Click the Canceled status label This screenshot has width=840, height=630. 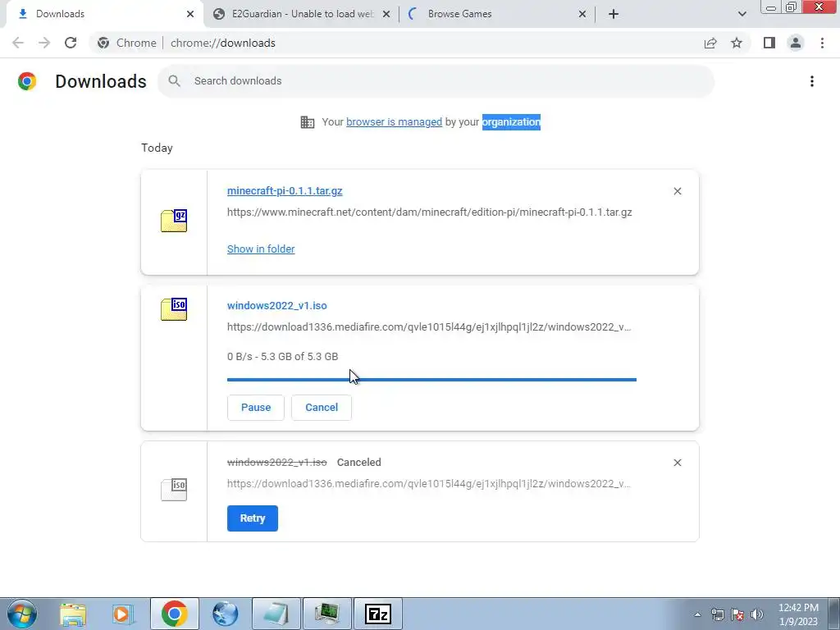pos(359,463)
